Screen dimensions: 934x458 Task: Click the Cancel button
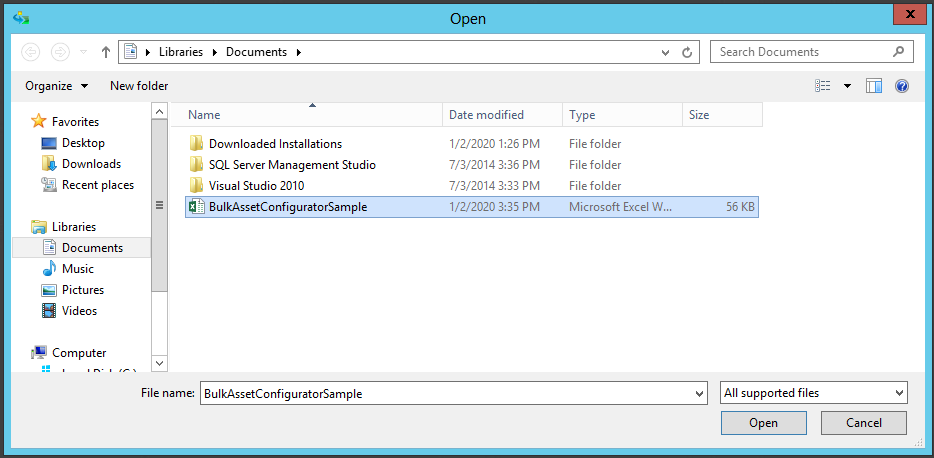(863, 423)
